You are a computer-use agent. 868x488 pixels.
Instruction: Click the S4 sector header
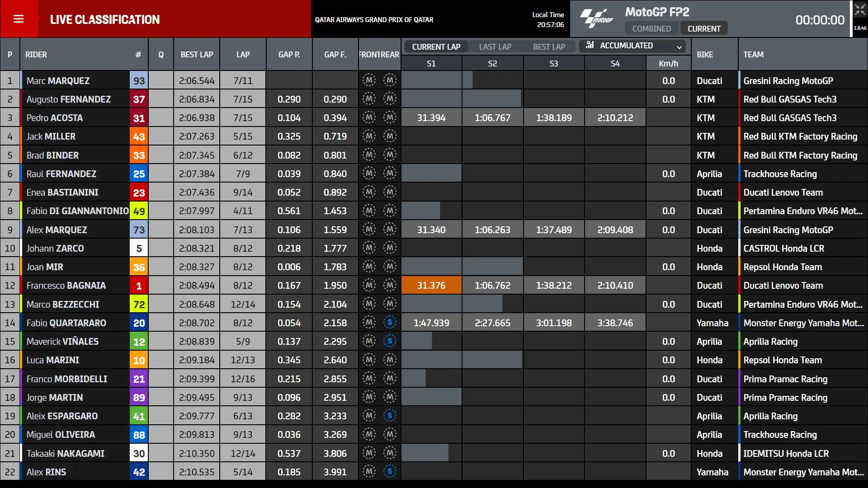[615, 64]
